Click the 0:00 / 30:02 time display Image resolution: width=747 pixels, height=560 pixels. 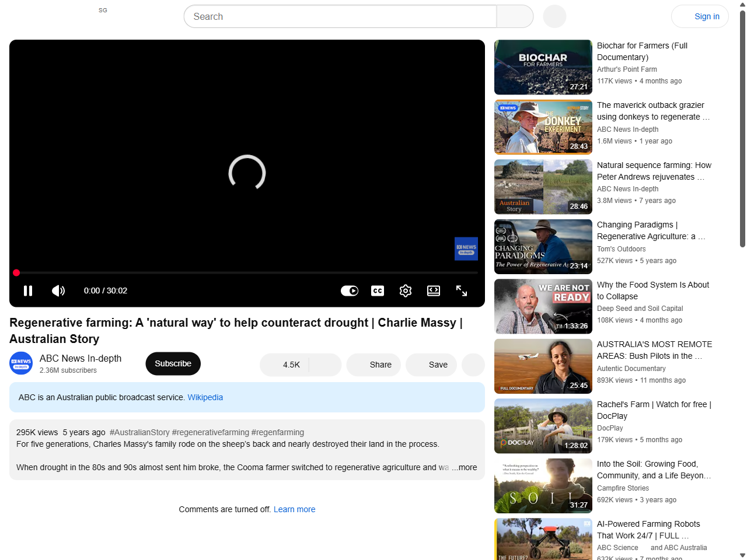point(106,290)
